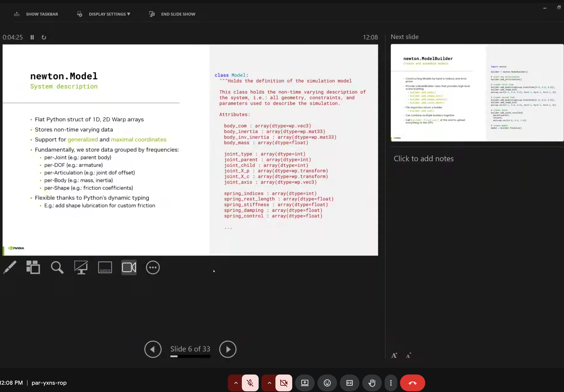This screenshot has width=564, height=392.
Task: Expand the Display Settings dropdown
Action: (x=109, y=14)
